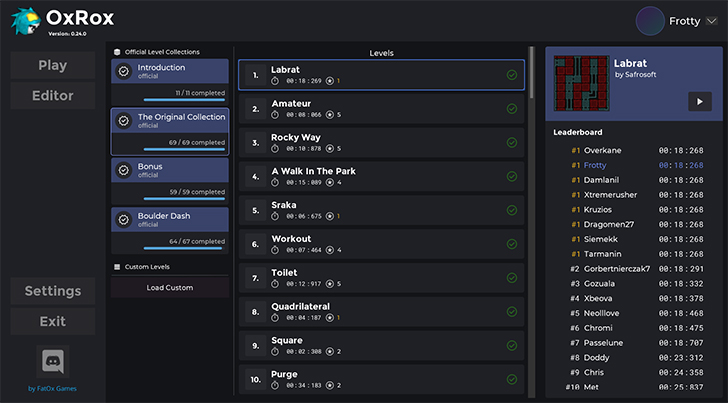The height and width of the screenshot is (403, 728).
Task: Open the Frotty user dropdown arrow
Action: [x=711, y=21]
